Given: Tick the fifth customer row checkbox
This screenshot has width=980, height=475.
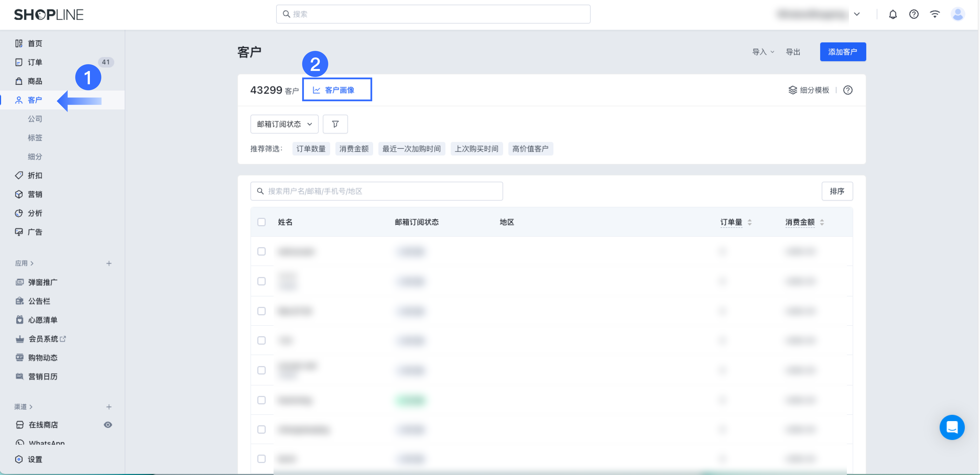Looking at the screenshot, I should click(261, 370).
